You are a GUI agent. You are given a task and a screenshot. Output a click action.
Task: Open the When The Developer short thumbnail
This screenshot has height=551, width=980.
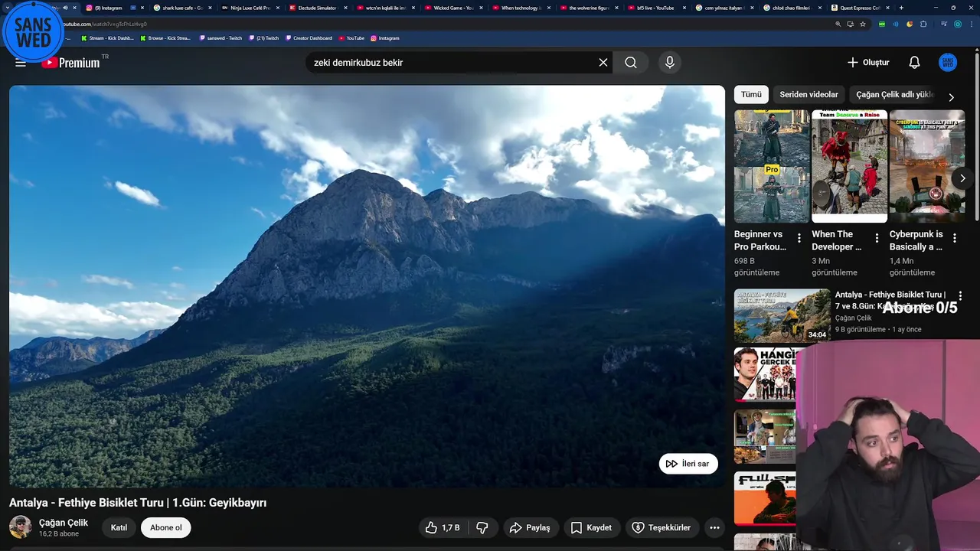point(849,166)
